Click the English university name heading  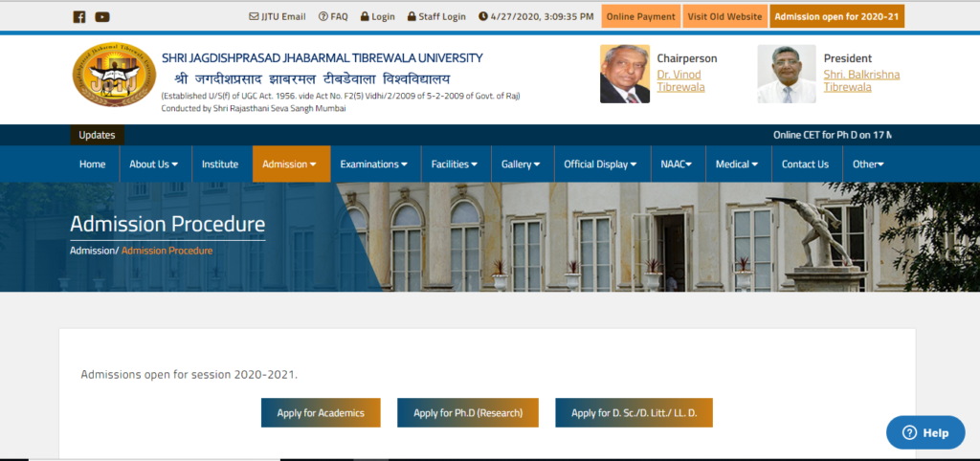point(322,58)
